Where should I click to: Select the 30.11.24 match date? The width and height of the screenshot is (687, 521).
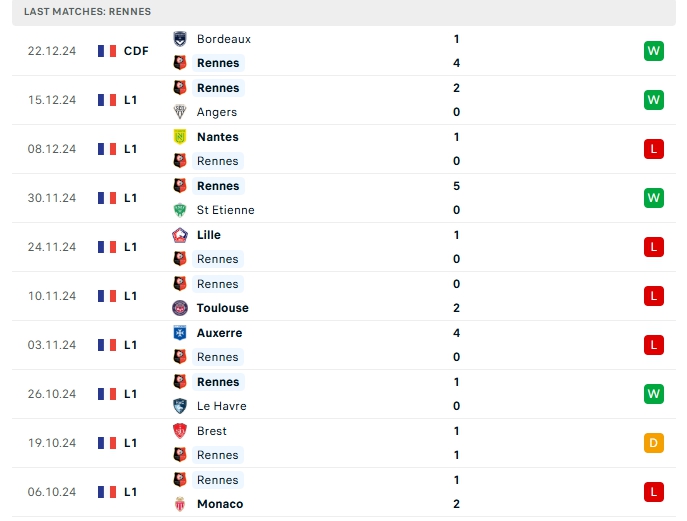(x=52, y=198)
